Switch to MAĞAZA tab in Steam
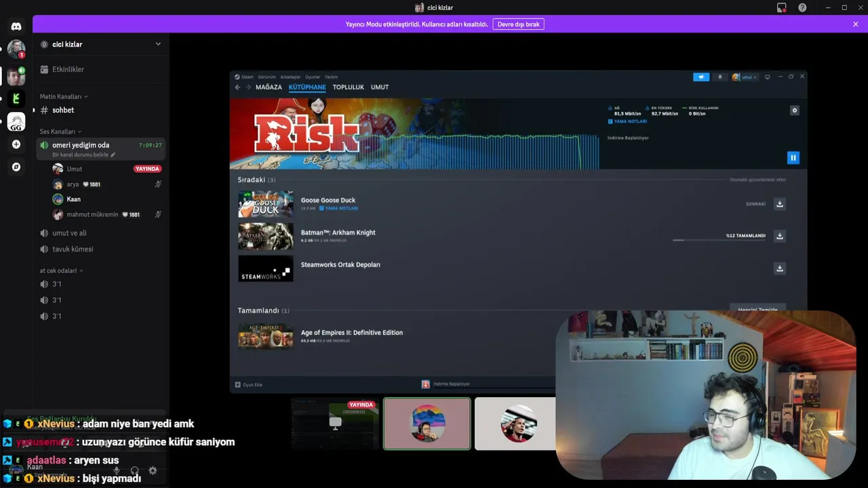The width and height of the screenshot is (868, 488). click(x=269, y=87)
